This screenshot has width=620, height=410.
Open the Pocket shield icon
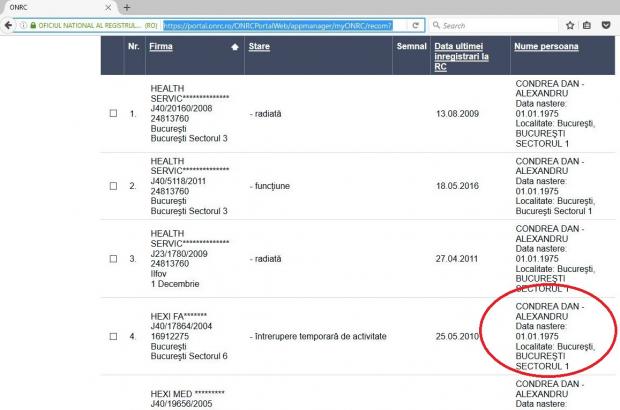coord(606,25)
